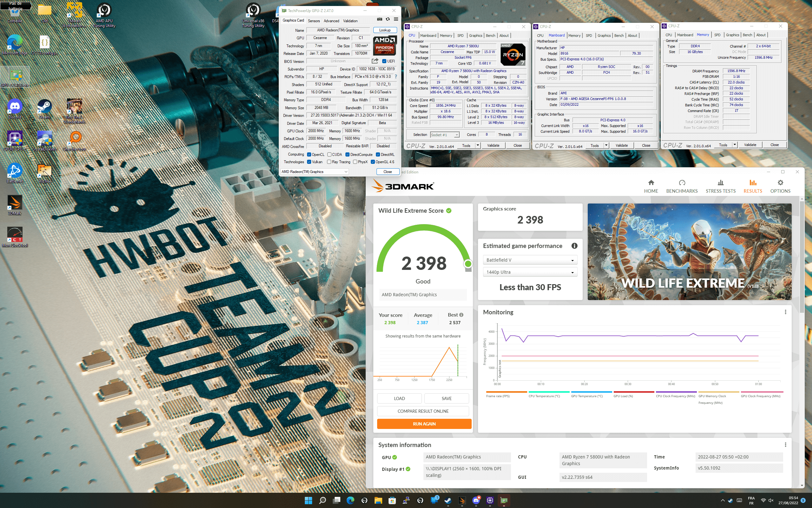Image resolution: width=812 pixels, height=508 pixels.
Task: Open 1440p Ultra resolution dropdown
Action: pyautogui.click(x=530, y=272)
